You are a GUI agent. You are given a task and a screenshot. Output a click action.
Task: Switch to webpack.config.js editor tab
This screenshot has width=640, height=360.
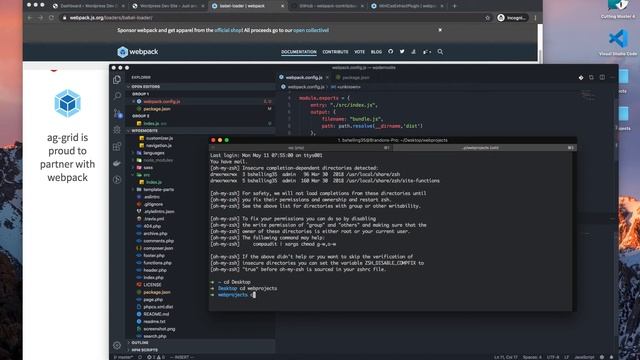304,77
